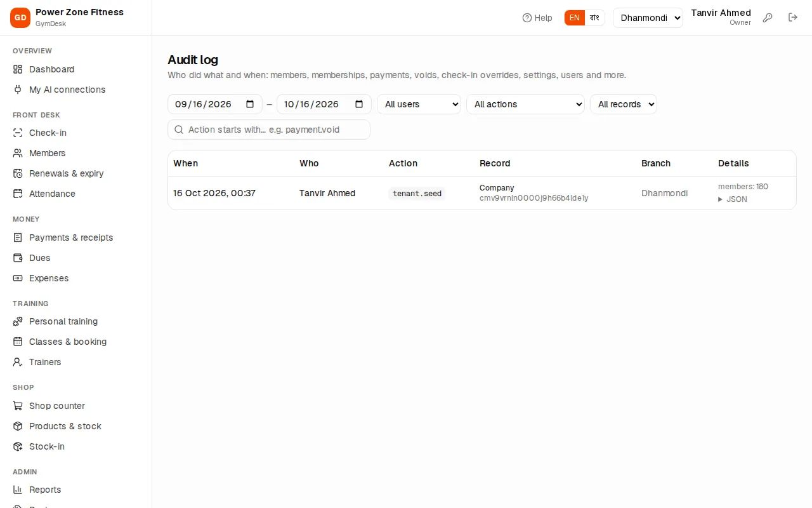Open the Reports page
812x508 pixels.
(x=45, y=490)
